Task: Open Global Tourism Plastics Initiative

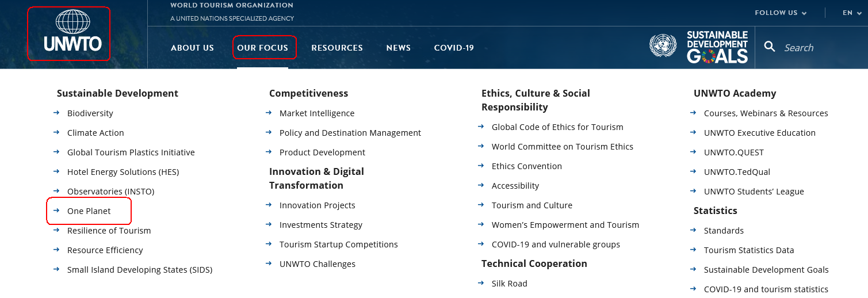Action: click(x=131, y=152)
